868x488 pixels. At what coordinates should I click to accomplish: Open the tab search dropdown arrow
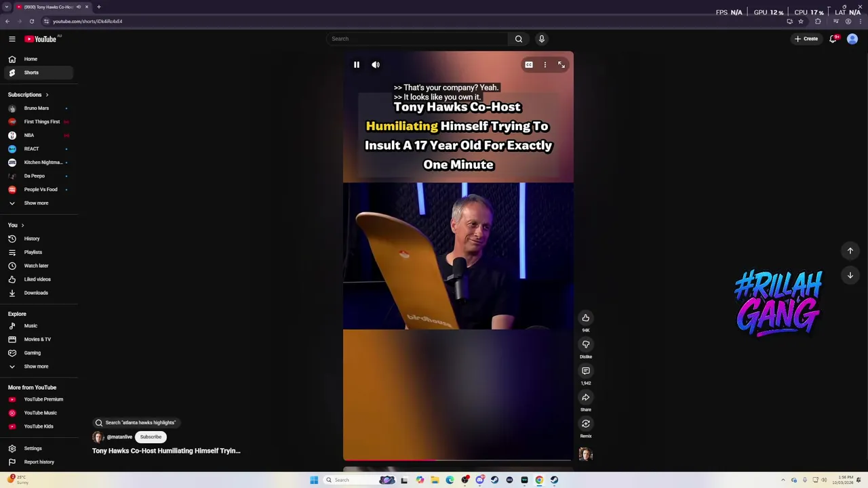tap(7, 7)
